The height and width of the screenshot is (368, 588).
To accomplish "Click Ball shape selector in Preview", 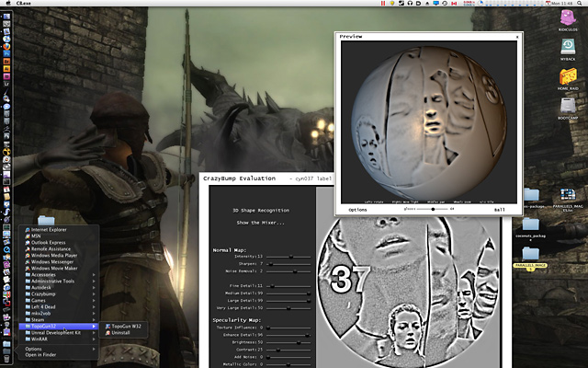I will click(x=499, y=210).
